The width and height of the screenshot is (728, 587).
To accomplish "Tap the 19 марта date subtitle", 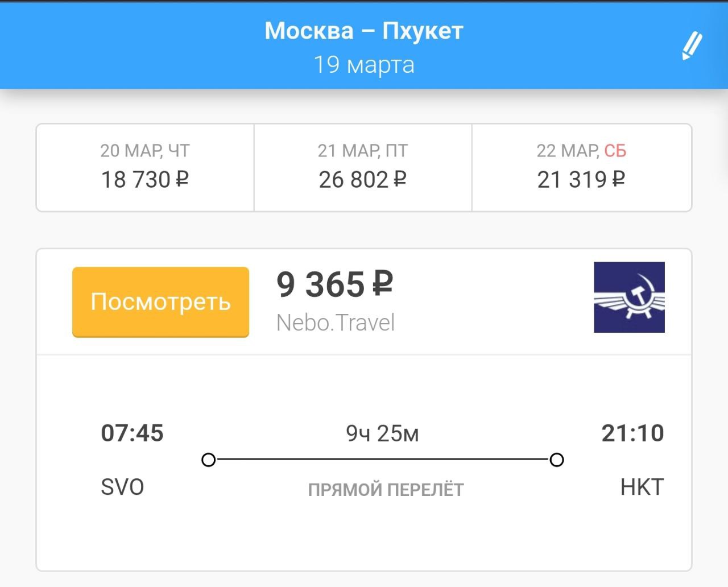I will (x=364, y=64).
